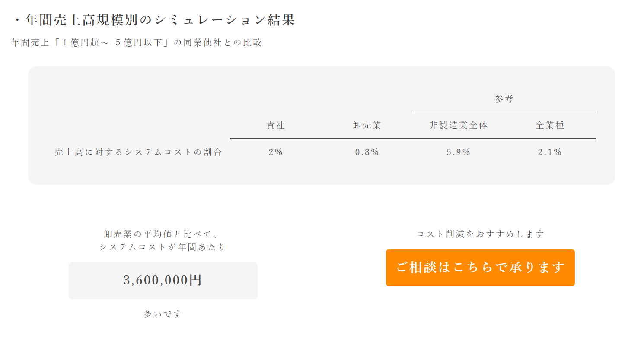
Task: Click the thick divider line under the column headers
Action: pos(413,139)
